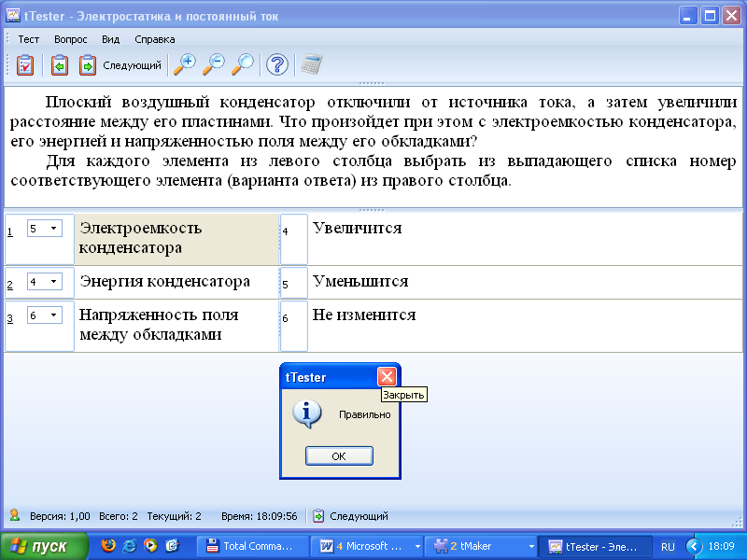Click the plain magnifier reset zoom icon
Screen dimensions: 747x560
click(243, 64)
